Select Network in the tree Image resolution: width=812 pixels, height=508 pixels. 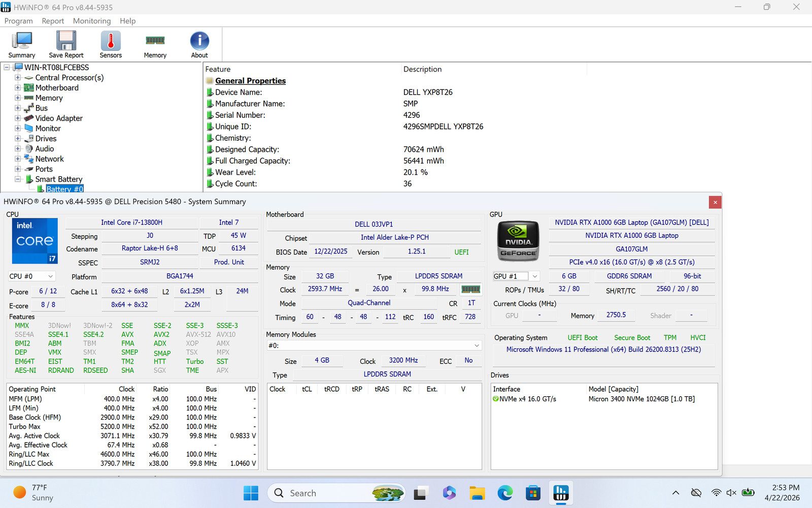pos(50,159)
